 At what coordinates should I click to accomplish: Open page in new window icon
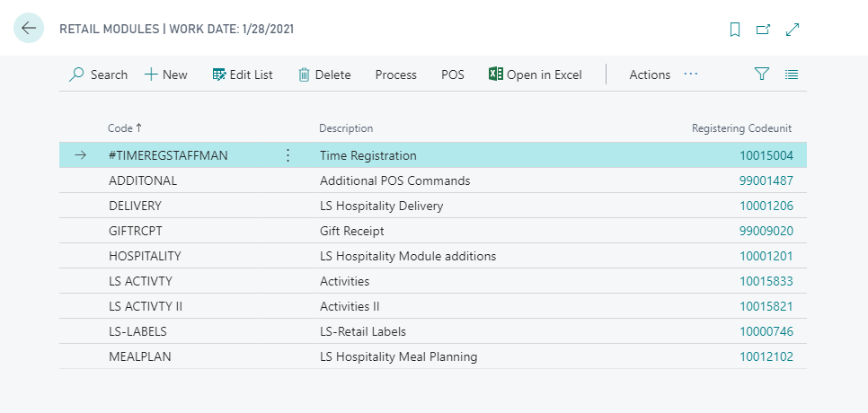pos(763,30)
